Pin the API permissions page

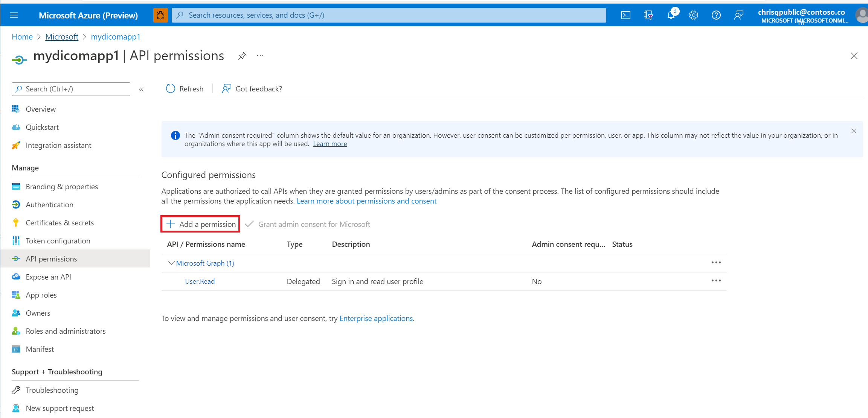click(242, 56)
